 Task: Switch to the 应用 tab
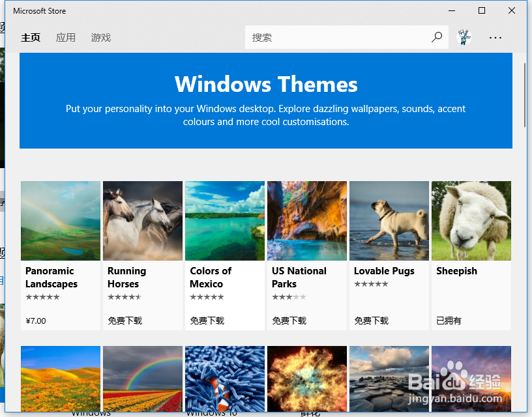(65, 37)
